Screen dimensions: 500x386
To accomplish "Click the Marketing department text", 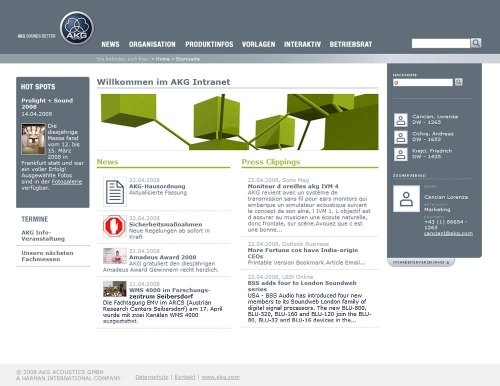I will 437,209.
